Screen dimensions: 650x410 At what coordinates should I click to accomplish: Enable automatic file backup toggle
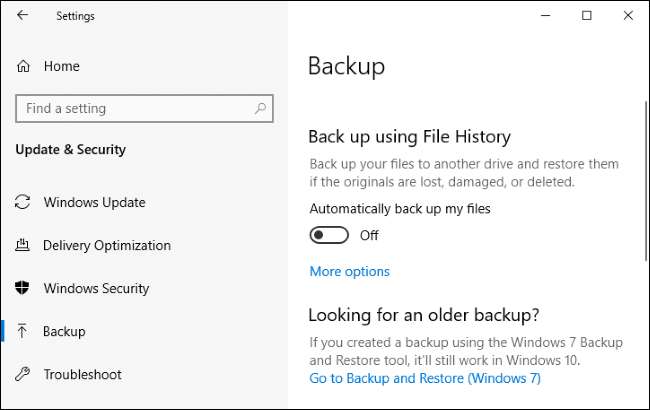point(329,235)
